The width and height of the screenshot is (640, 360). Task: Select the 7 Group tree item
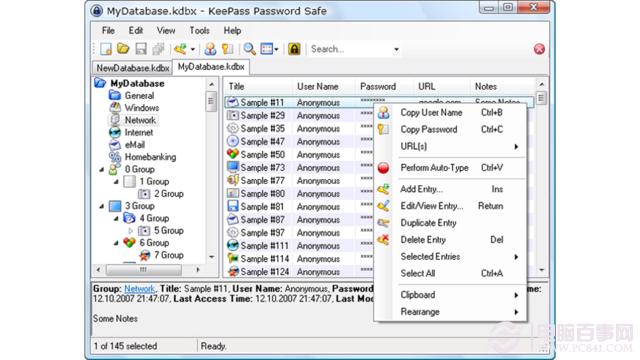tap(169, 255)
